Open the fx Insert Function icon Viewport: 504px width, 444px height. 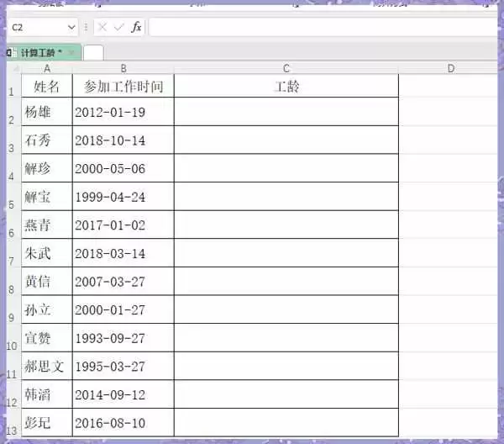pos(136,27)
